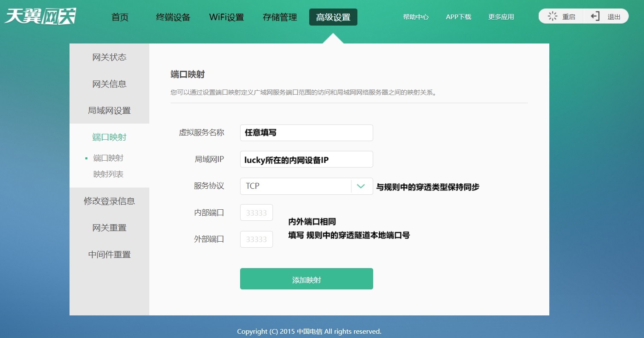Click the 虚拟服务名称 input field
This screenshot has height=338, width=644.
pos(306,133)
